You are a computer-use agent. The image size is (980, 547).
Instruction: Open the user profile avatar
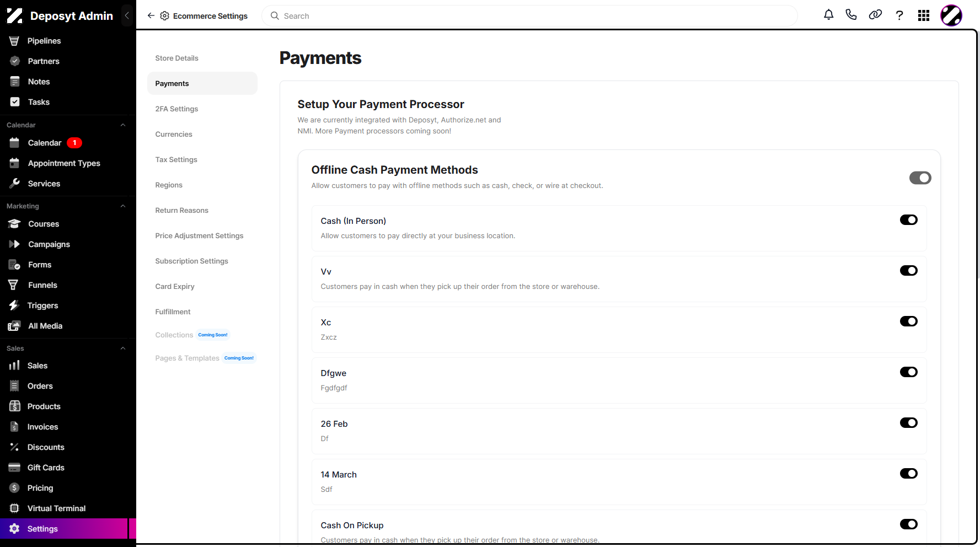pyautogui.click(x=951, y=15)
